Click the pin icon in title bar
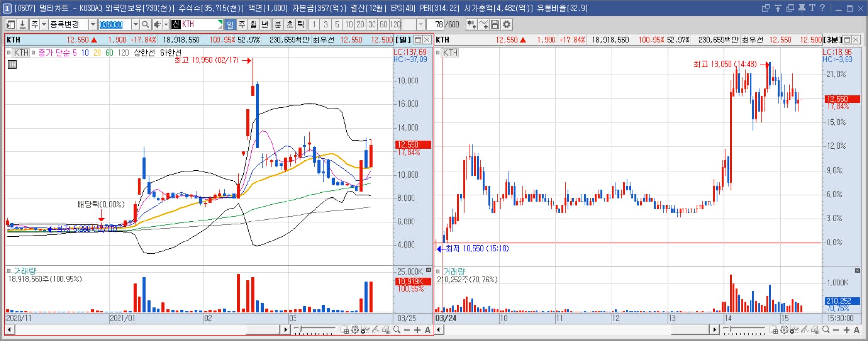Viewport: 868px width, 341px height. [802, 8]
